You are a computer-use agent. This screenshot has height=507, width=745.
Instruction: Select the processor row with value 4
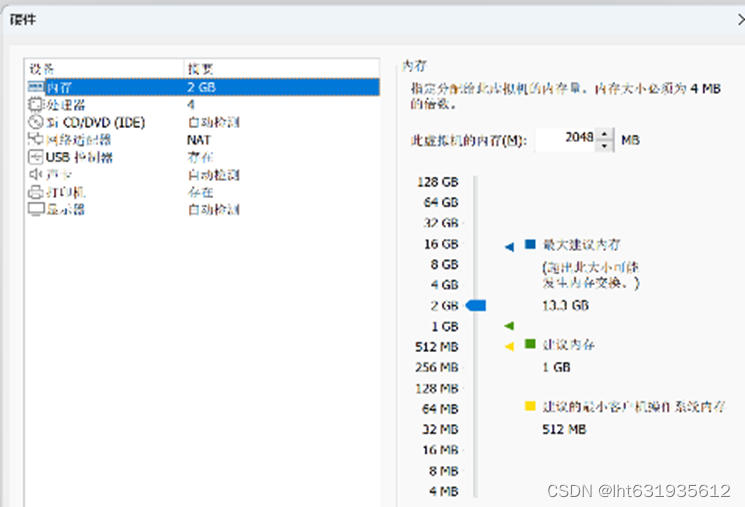[x=203, y=105]
